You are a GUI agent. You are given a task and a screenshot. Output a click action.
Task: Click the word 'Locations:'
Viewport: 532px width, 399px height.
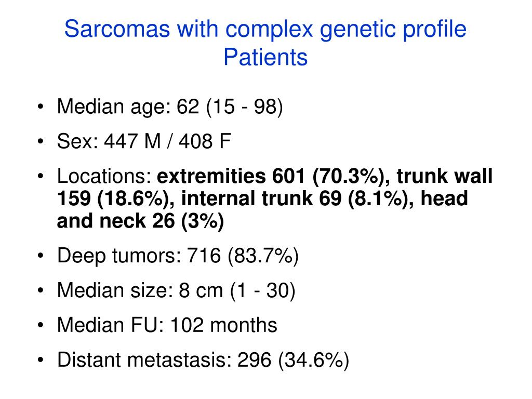(104, 177)
